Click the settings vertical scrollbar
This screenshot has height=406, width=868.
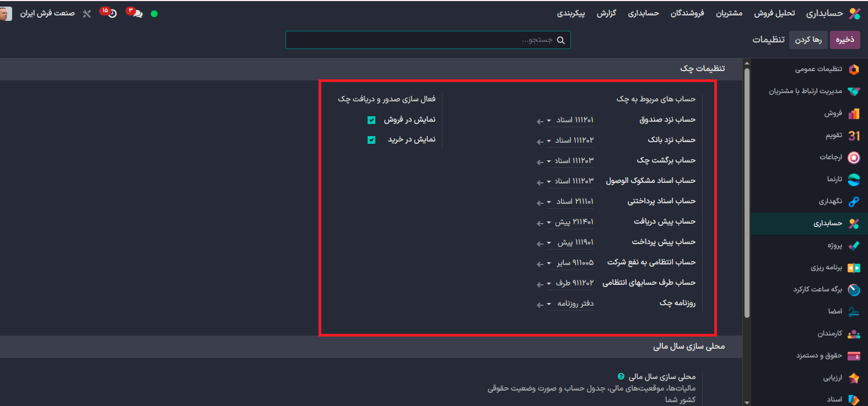pos(747,193)
